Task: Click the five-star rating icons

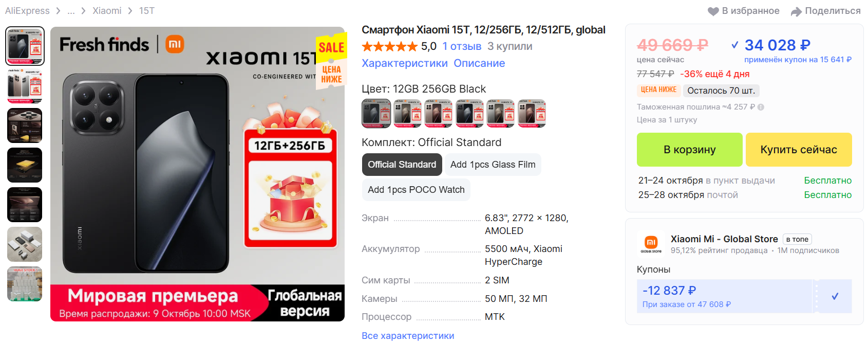Action: [390, 47]
